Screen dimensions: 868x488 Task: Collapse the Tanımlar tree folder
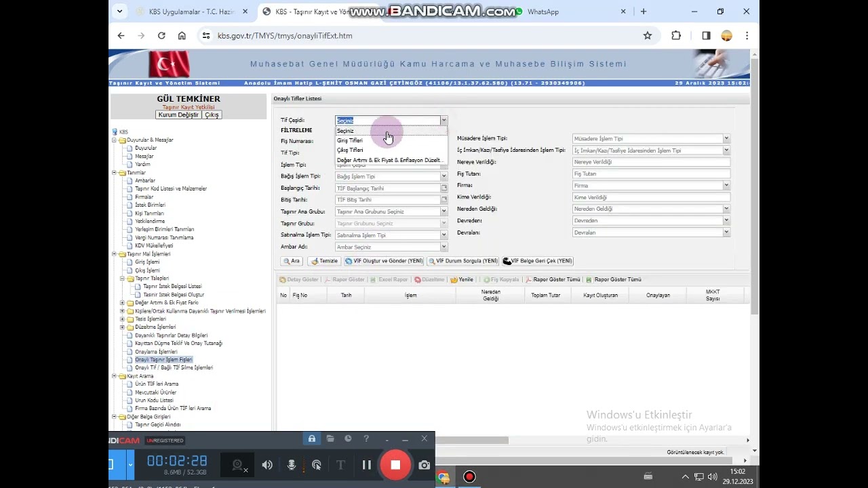pos(115,173)
